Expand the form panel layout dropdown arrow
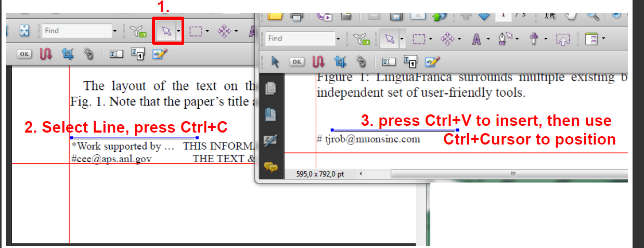The width and height of the screenshot is (644, 248). [603, 39]
